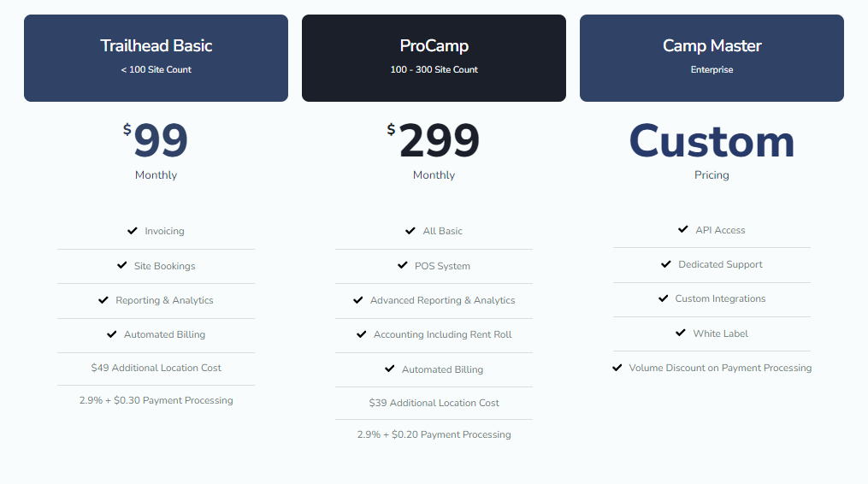Click the checkmark next to All Basic
The width and height of the screenshot is (868, 484).
point(411,231)
